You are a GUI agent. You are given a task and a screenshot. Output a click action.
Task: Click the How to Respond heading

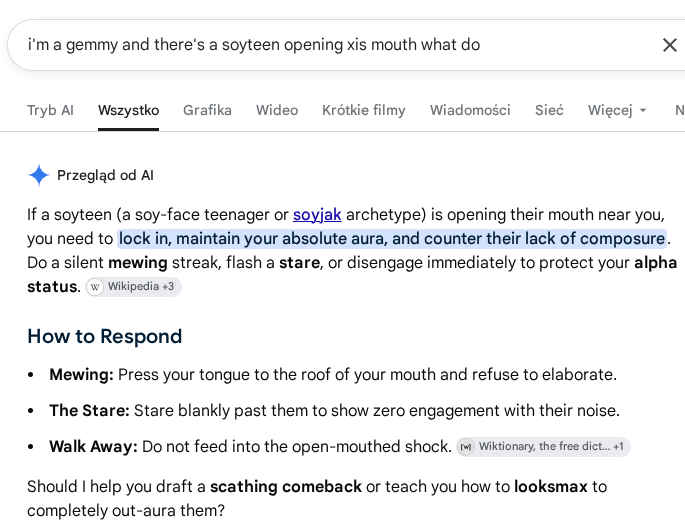click(x=104, y=336)
